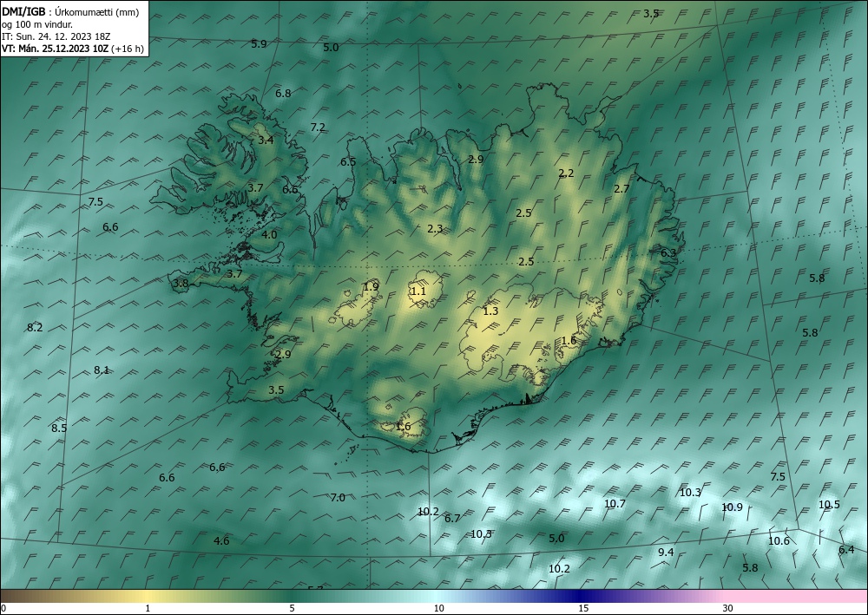Click the 3.4 value on the Westfjords
The width and height of the screenshot is (868, 615).
coord(266,141)
